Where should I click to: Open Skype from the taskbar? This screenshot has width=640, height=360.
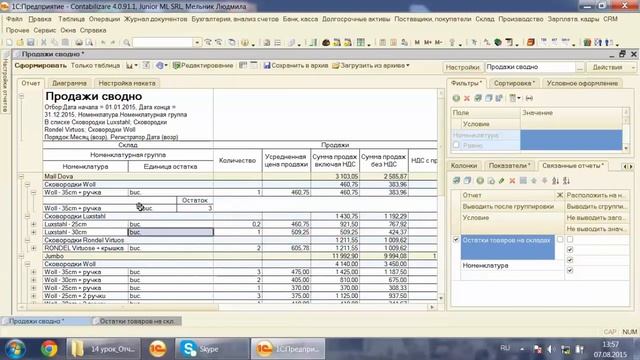pos(212,349)
